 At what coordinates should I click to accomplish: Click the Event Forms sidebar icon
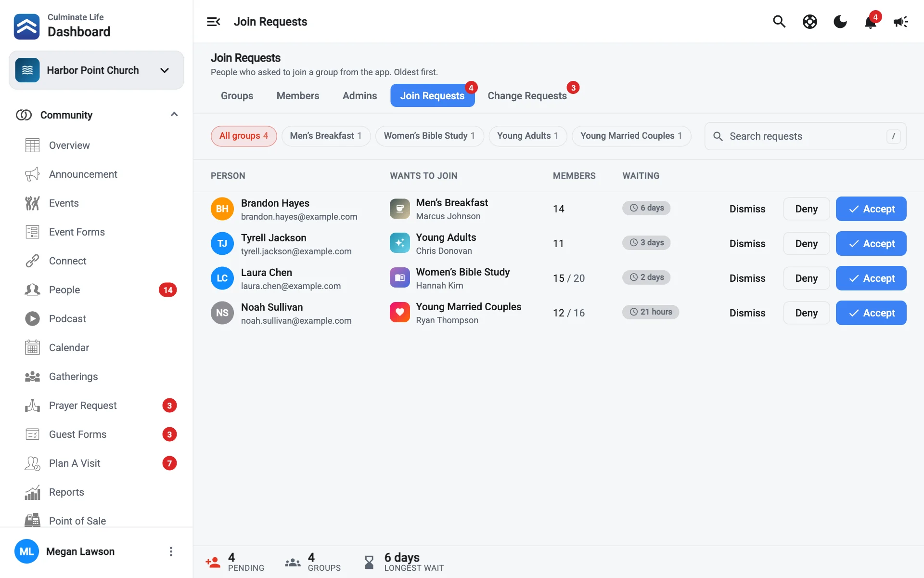click(32, 232)
